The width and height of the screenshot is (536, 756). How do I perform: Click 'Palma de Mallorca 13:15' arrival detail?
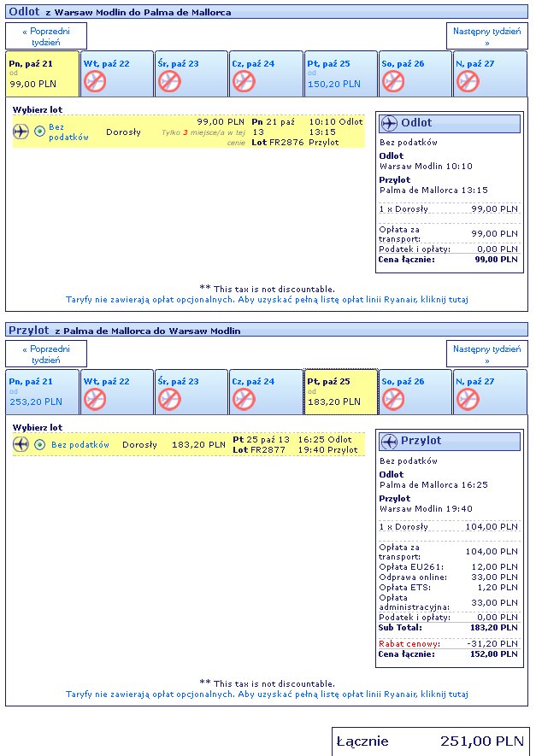click(433, 190)
